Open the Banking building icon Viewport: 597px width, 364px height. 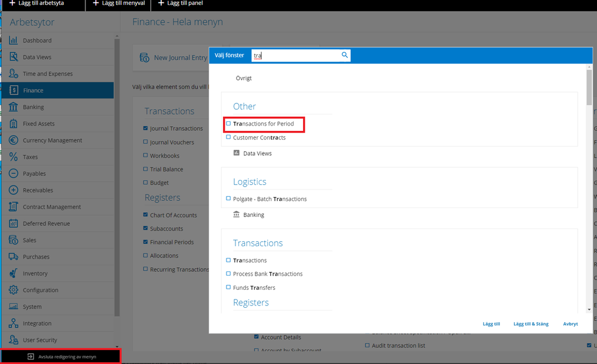[13, 107]
